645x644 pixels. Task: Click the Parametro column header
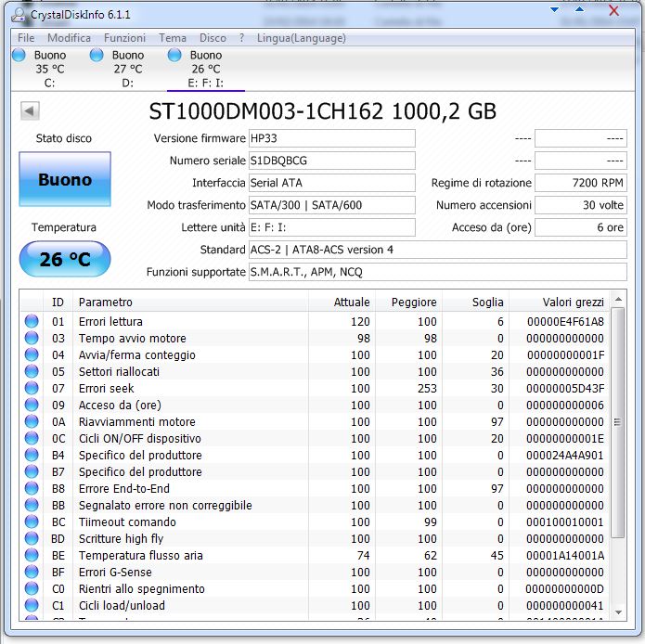(x=105, y=302)
